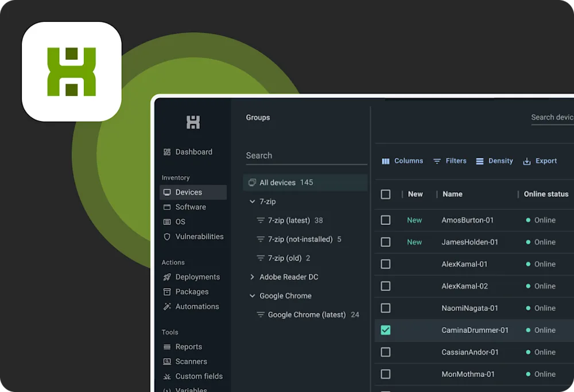The image size is (574, 392).
Task: Click the Scanners icon
Action: click(x=167, y=362)
